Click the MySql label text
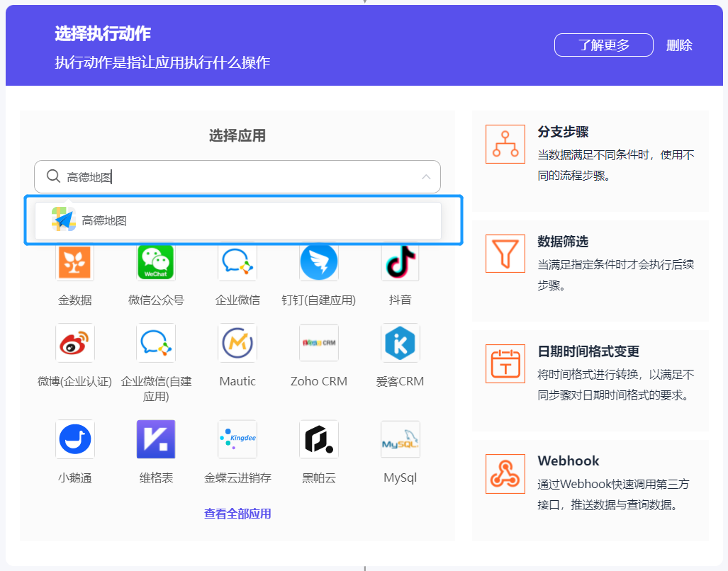 [401, 477]
